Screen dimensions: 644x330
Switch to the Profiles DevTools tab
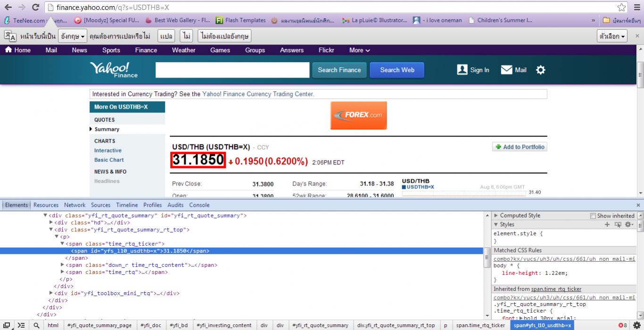click(152, 205)
